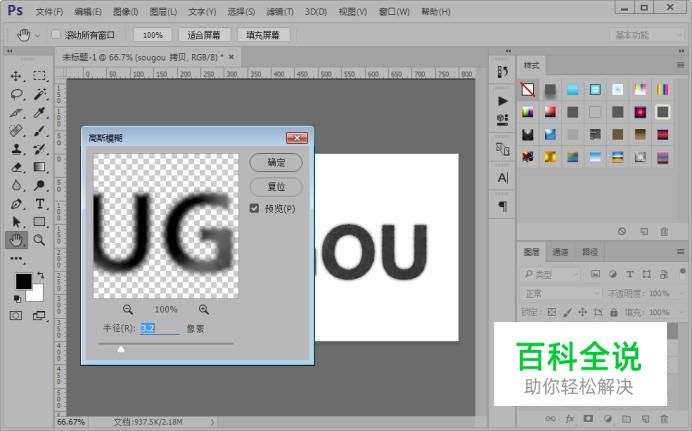Open the layer Fill dropdown
This screenshot has height=431, width=692.
click(679, 312)
